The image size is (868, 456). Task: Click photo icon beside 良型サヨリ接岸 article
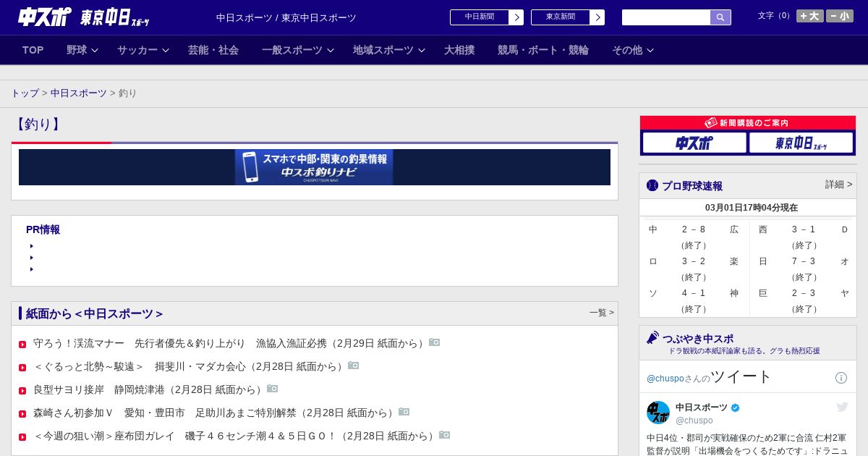click(272, 389)
